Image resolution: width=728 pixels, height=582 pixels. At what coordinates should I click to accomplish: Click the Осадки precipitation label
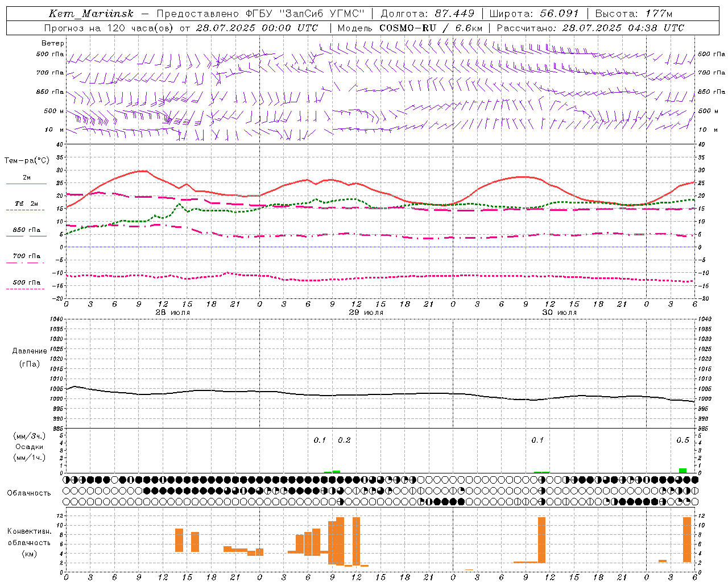30,447
